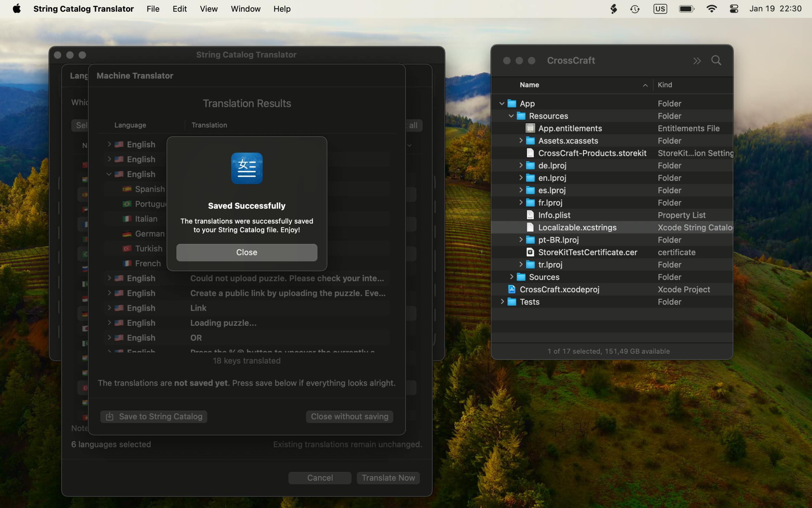Open the Help menu
Screen dimensions: 812x508
coord(282,9)
